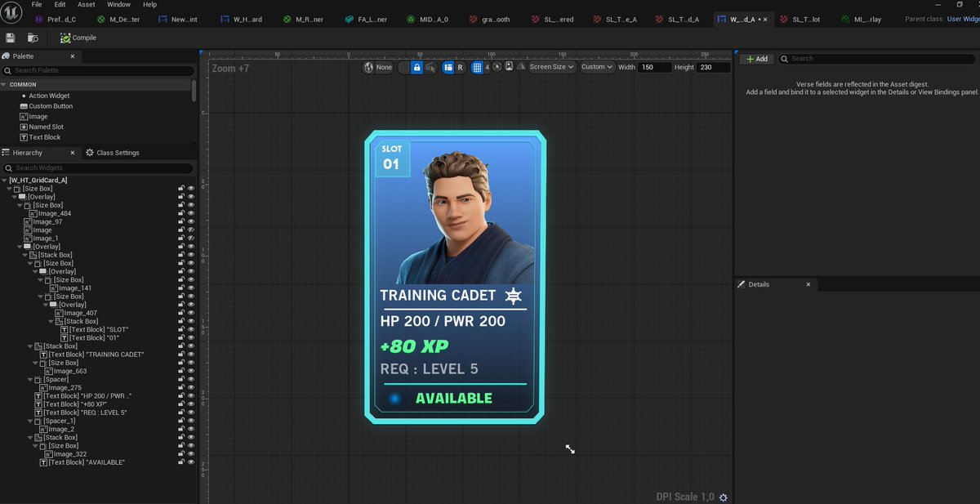Open the Window menu
Screen dimensions: 980x504
tap(118, 4)
